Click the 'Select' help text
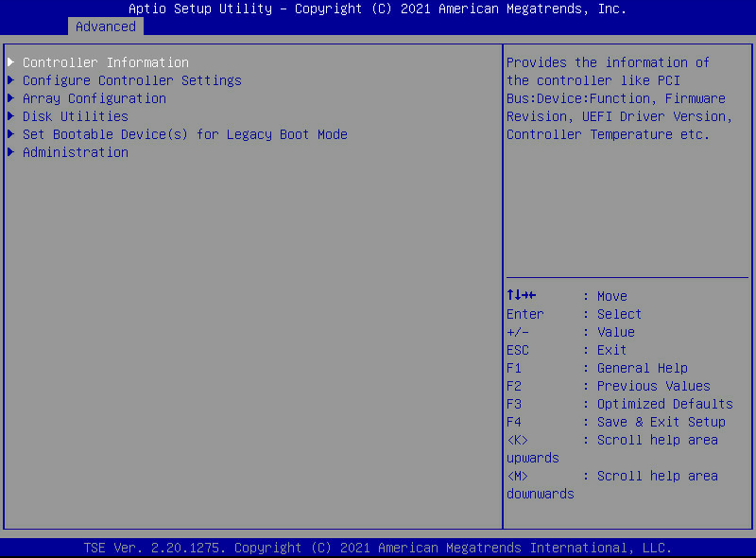Viewport: 756px width, 558px height. [x=620, y=314]
